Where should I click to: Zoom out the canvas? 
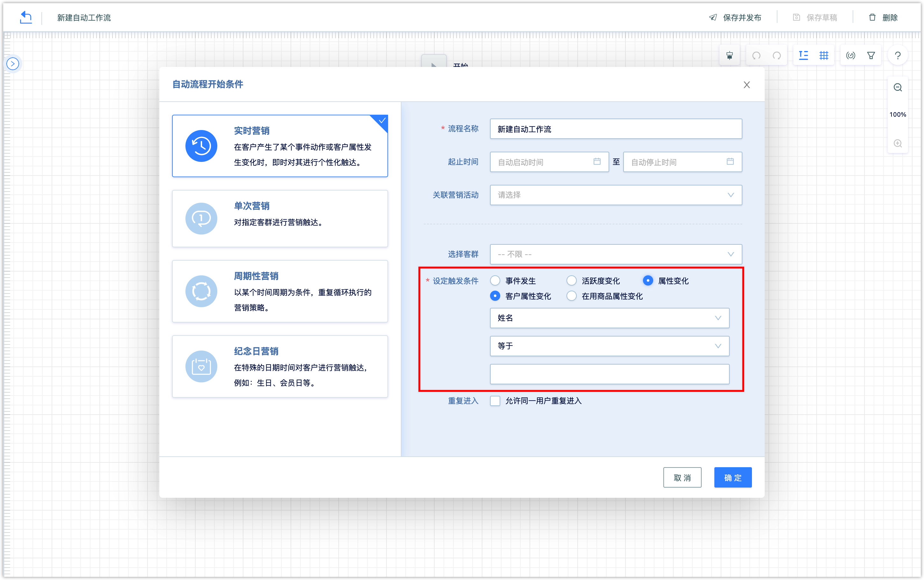tap(898, 87)
